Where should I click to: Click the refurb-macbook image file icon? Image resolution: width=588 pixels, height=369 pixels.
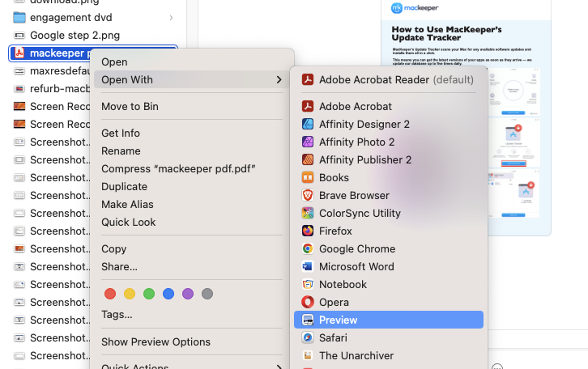click(x=19, y=89)
